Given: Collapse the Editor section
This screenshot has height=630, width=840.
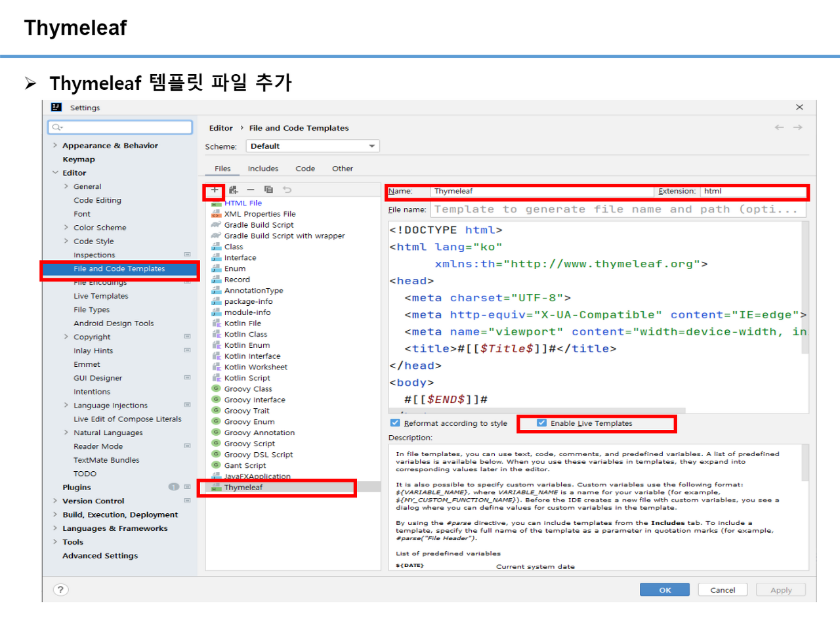Looking at the screenshot, I should click(x=55, y=173).
